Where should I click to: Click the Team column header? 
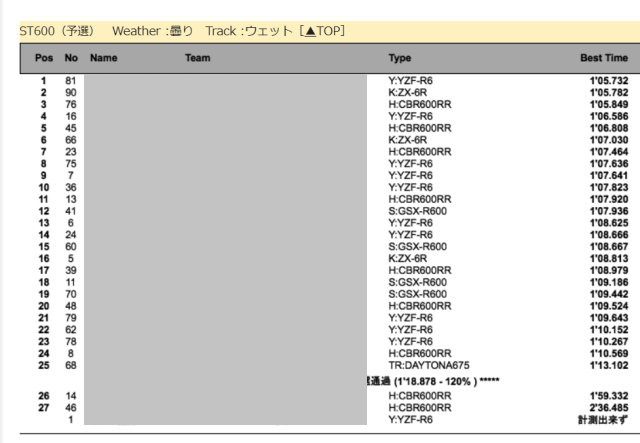[x=198, y=59]
